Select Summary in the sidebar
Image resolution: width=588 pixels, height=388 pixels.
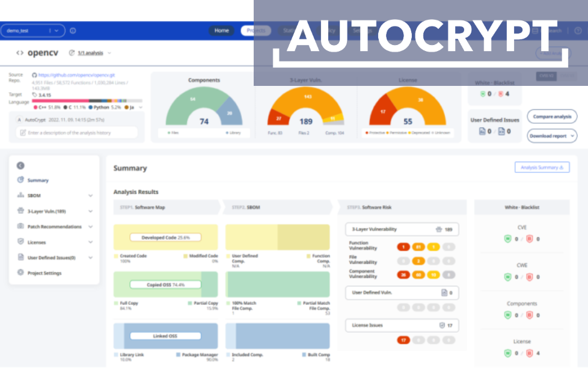pyautogui.click(x=38, y=180)
